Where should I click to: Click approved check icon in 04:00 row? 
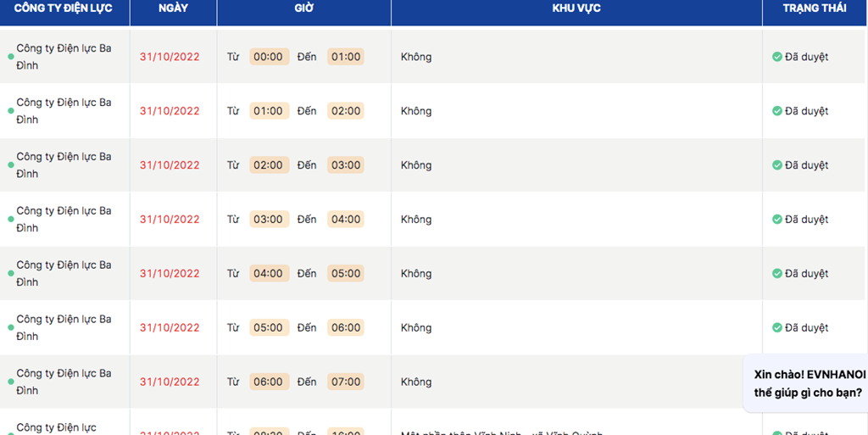776,273
